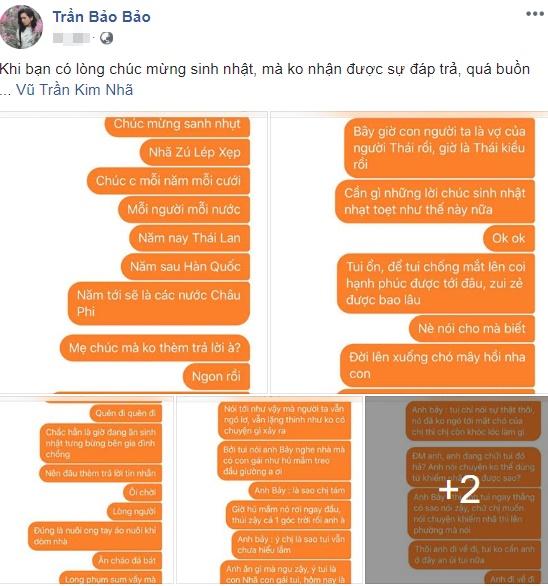548x586 pixels.
Task: Open the post options three-dot menu
Action: pyautogui.click(x=535, y=14)
